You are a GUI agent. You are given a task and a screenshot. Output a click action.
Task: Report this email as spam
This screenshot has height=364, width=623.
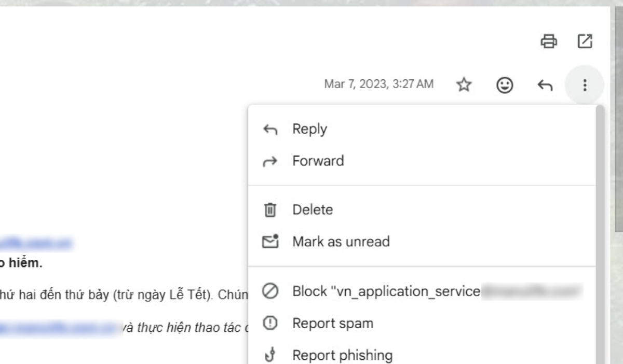333,323
